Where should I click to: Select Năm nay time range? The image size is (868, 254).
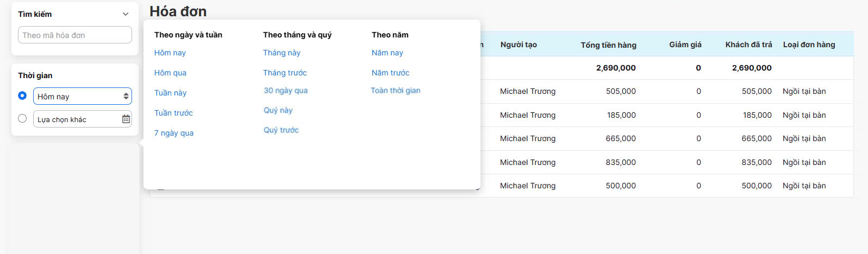point(387,53)
